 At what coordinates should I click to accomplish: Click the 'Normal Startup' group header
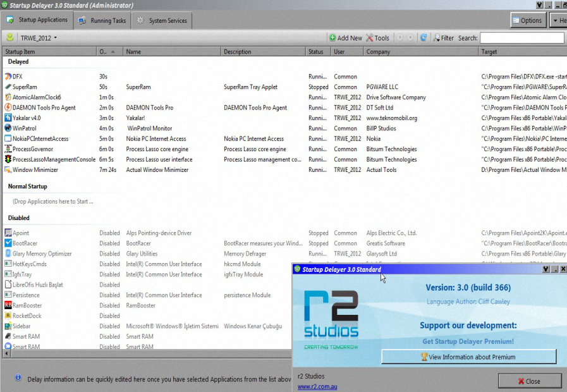pos(27,187)
